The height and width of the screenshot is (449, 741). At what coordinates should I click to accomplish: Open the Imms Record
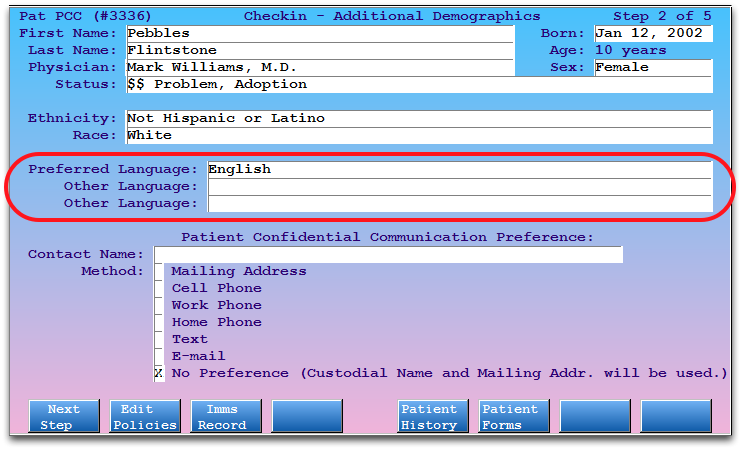[x=226, y=416]
